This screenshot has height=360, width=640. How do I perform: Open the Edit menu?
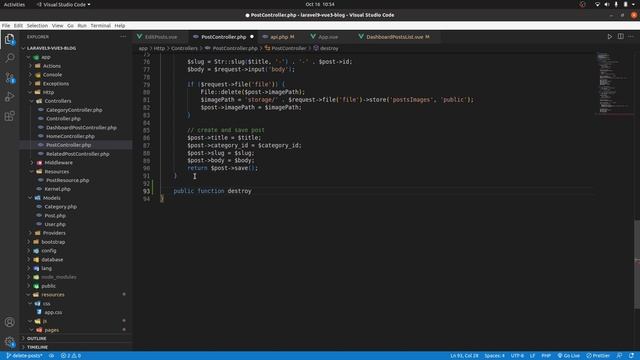(x=18, y=26)
